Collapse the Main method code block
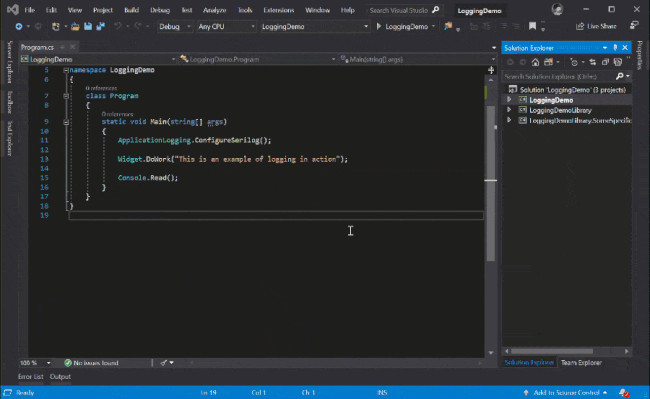The width and height of the screenshot is (650, 399). (66, 122)
